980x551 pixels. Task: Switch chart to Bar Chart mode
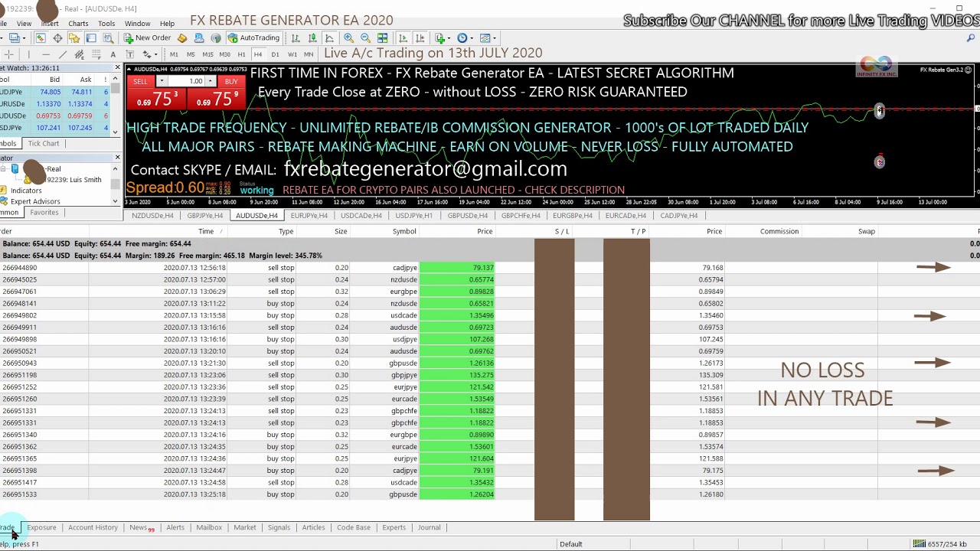pyautogui.click(x=296, y=37)
